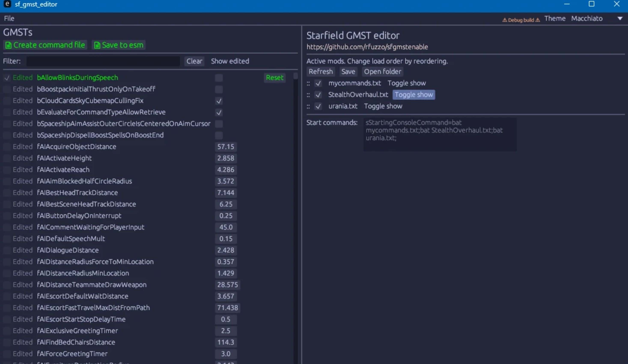
Task: Click Show edited to filter the list
Action: point(230,61)
